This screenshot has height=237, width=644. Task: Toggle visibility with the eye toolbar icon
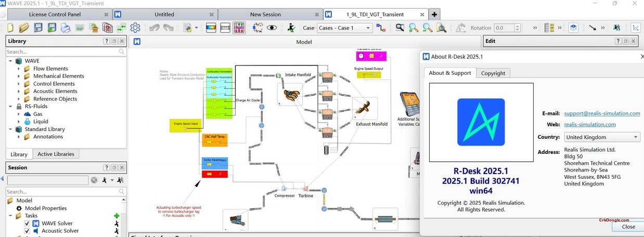pyautogui.click(x=272, y=28)
